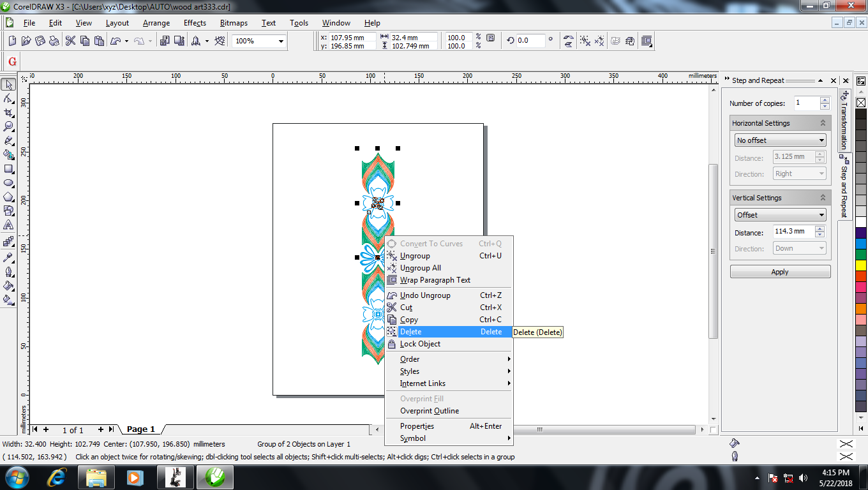Open the zoom level 100% dropdown
The width and height of the screenshot is (868, 490).
pyautogui.click(x=281, y=41)
